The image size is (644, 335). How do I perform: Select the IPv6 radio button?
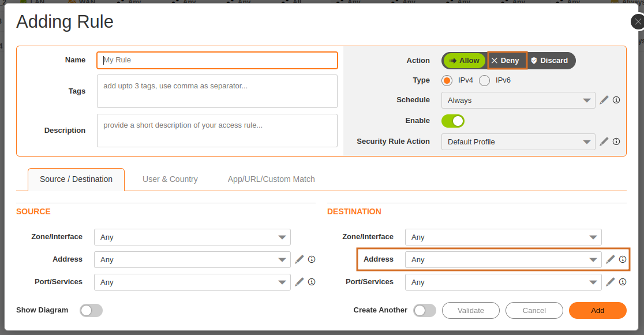click(x=485, y=80)
